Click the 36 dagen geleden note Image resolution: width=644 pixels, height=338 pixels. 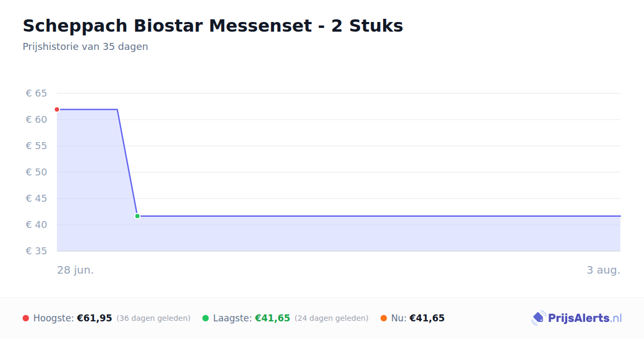tap(153, 318)
